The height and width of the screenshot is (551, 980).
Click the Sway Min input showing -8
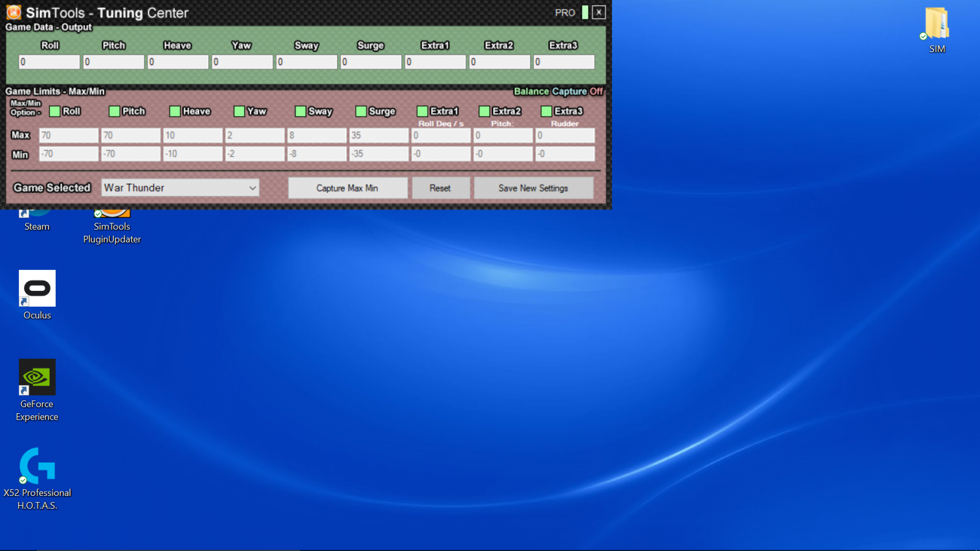coord(317,154)
